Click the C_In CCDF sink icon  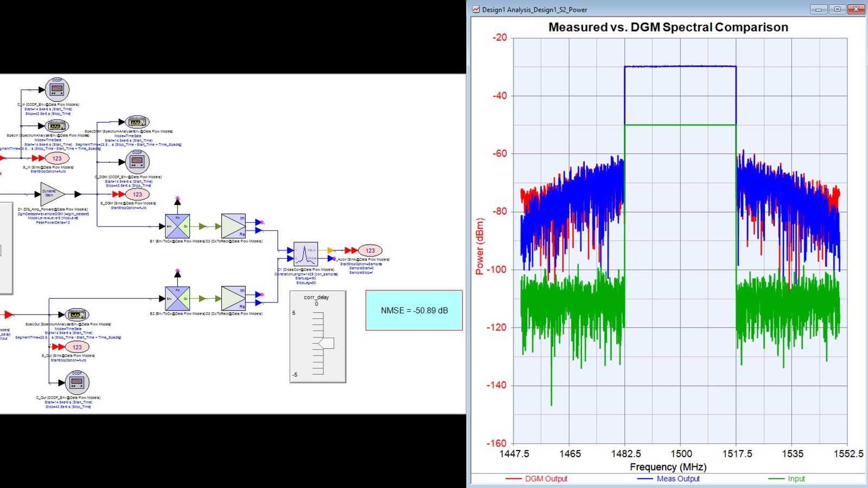[x=57, y=89]
